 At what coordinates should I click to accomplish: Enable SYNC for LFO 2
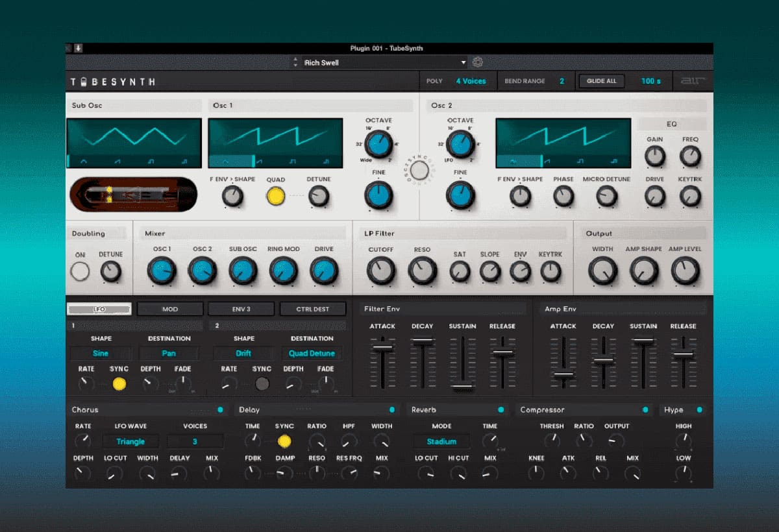point(262,383)
